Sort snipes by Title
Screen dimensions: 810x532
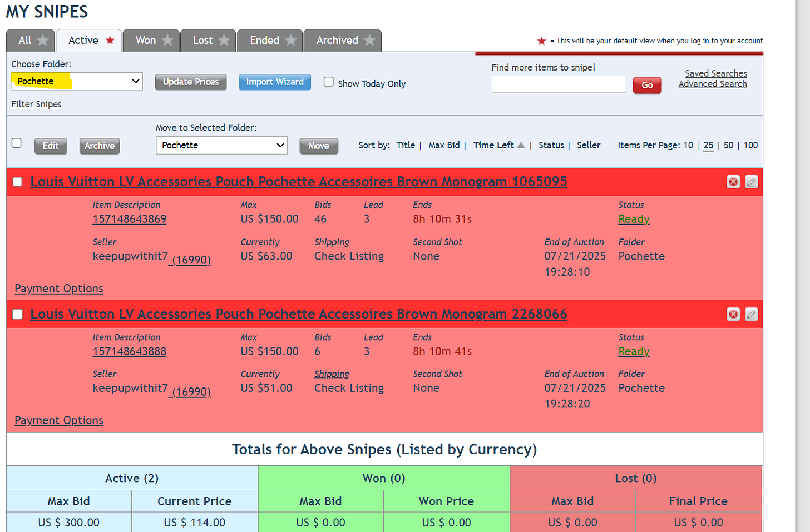click(406, 145)
